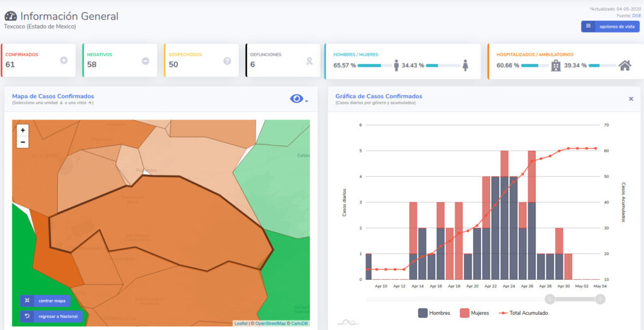The height and width of the screenshot is (330, 644).
Task: Open the map view eye dropdown
Action: (299, 99)
